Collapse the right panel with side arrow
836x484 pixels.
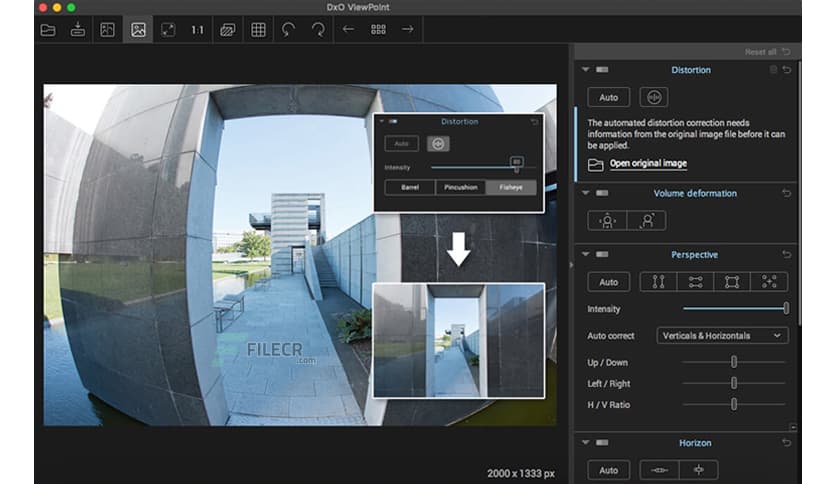(x=571, y=264)
